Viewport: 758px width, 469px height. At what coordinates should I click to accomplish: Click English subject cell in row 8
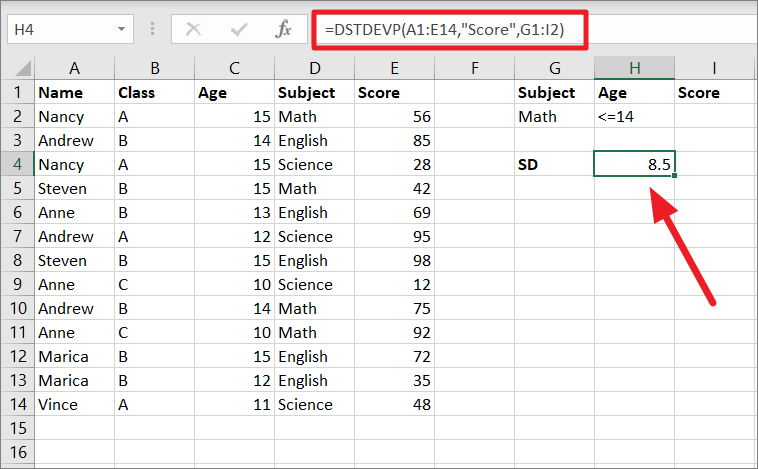click(x=315, y=261)
